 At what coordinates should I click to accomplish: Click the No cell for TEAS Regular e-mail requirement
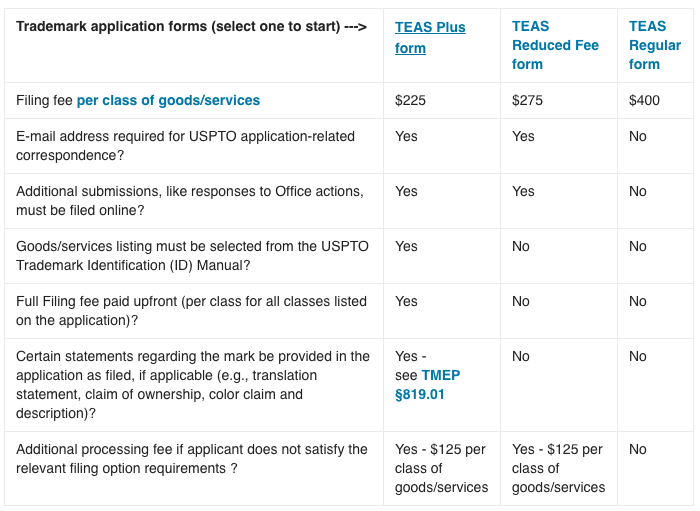click(x=638, y=137)
